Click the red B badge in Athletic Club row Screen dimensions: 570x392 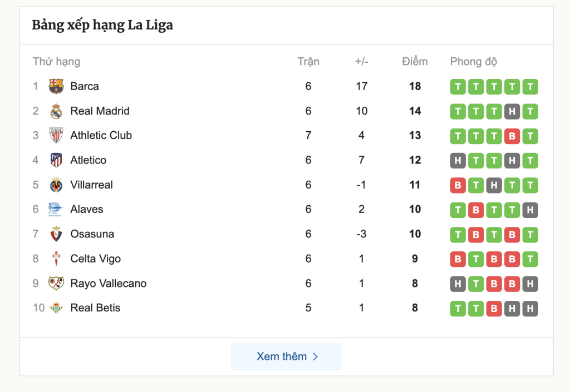click(x=512, y=136)
